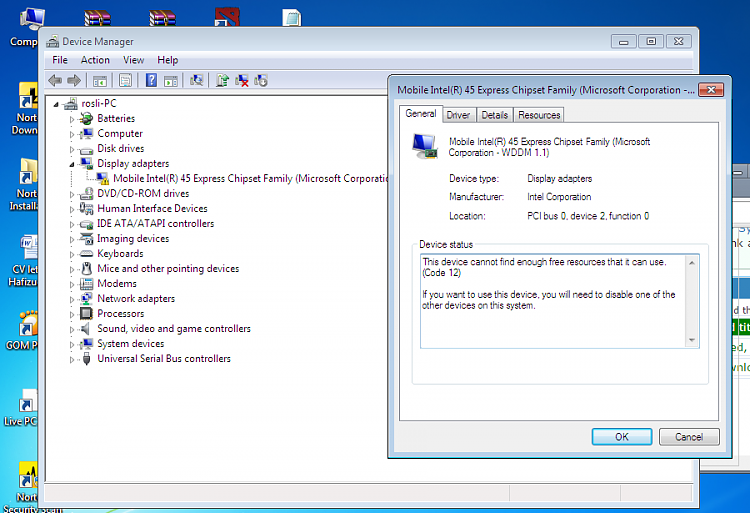
Task: Click the Batteries category icon
Action: (x=87, y=118)
